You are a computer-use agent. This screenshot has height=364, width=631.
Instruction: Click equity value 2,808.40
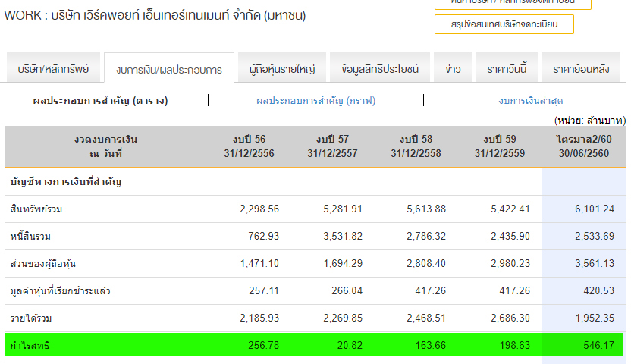(x=426, y=263)
